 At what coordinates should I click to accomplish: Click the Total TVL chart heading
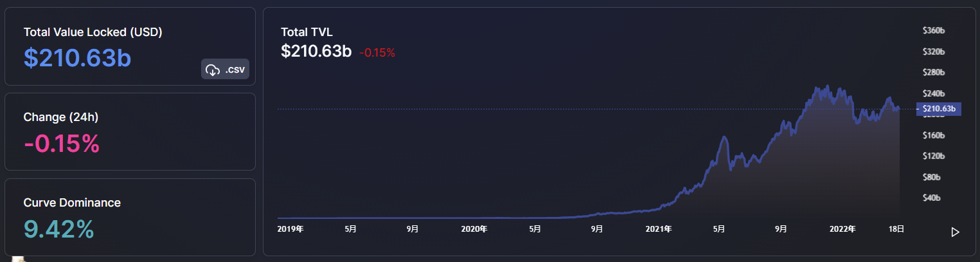click(307, 32)
